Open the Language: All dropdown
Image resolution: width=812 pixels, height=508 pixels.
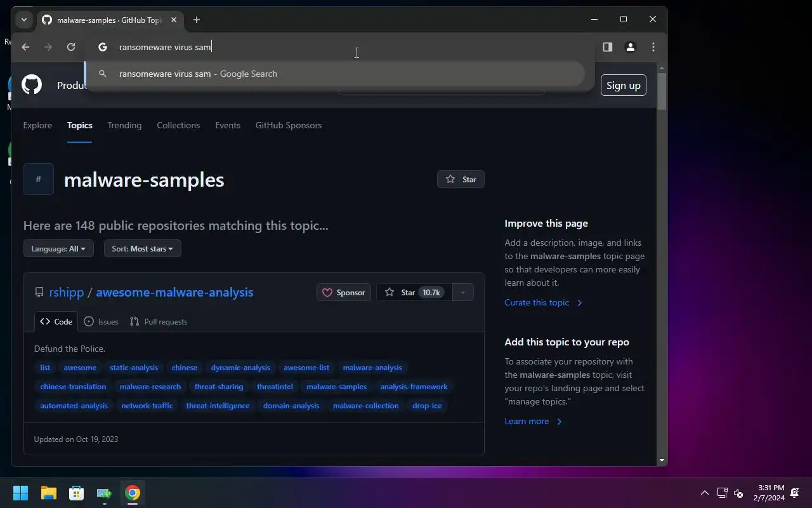(58, 248)
